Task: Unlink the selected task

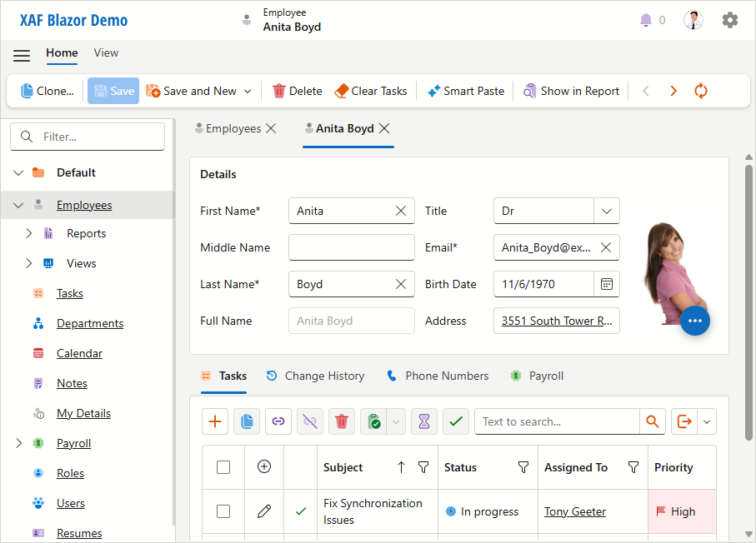Action: (310, 421)
